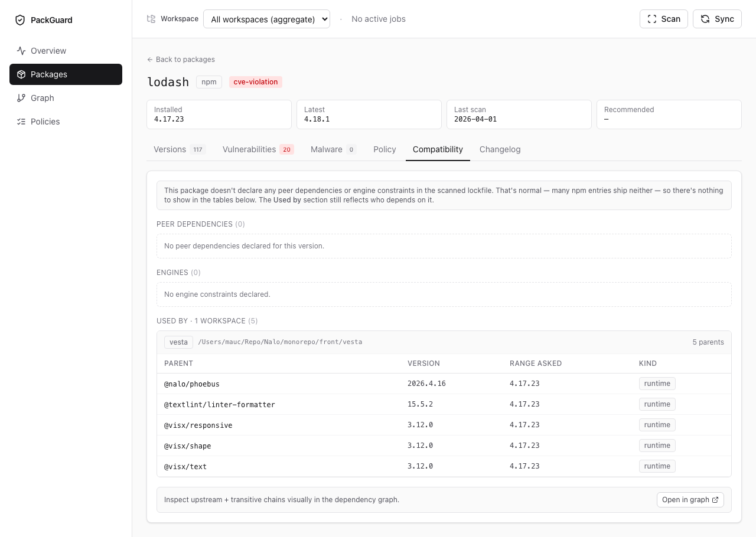
Task: Start a Scan from the header
Action: pyautogui.click(x=664, y=19)
